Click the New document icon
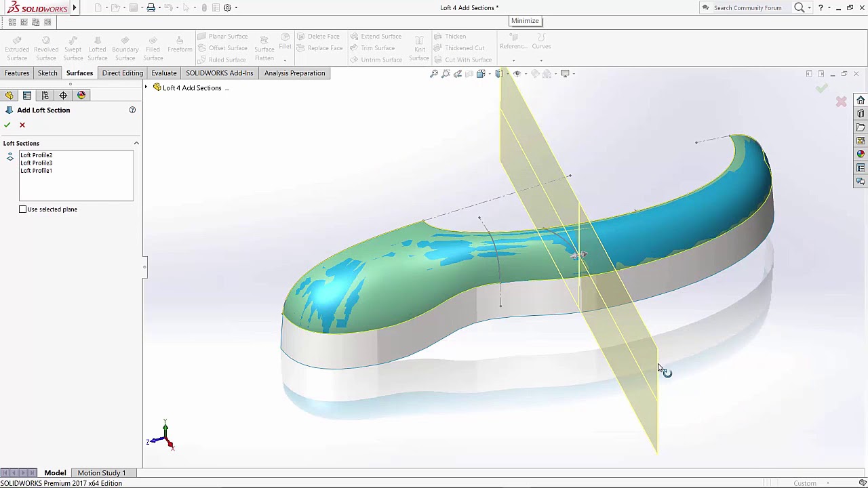The image size is (868, 488). tap(98, 7)
